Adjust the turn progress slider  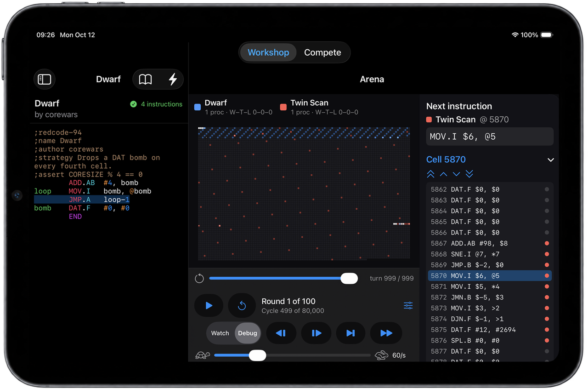pyautogui.click(x=283, y=278)
